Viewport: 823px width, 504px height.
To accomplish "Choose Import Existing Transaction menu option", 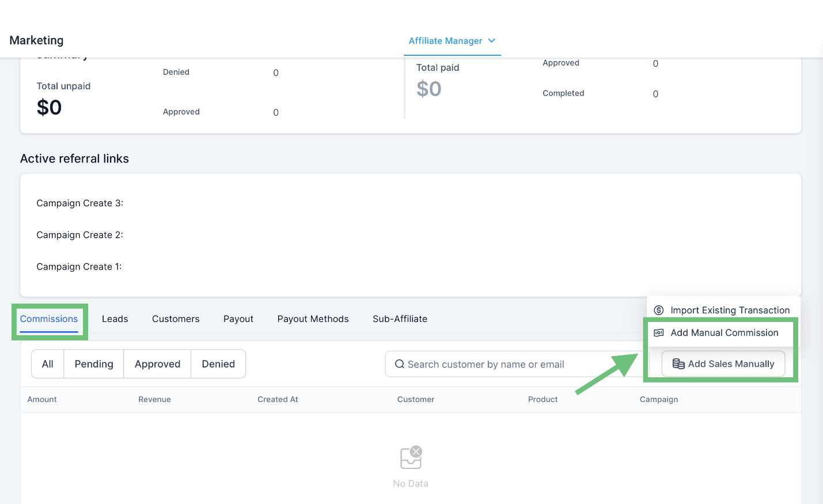I will pos(723,310).
